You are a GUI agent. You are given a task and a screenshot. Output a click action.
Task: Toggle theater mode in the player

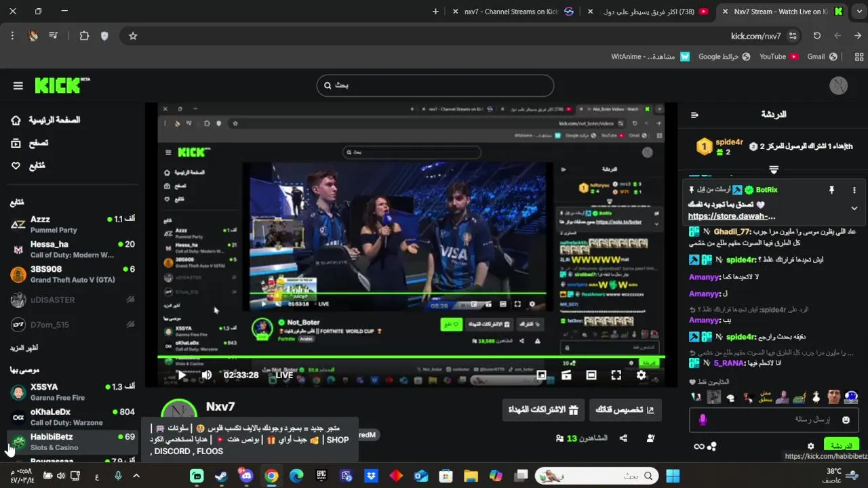[591, 375]
